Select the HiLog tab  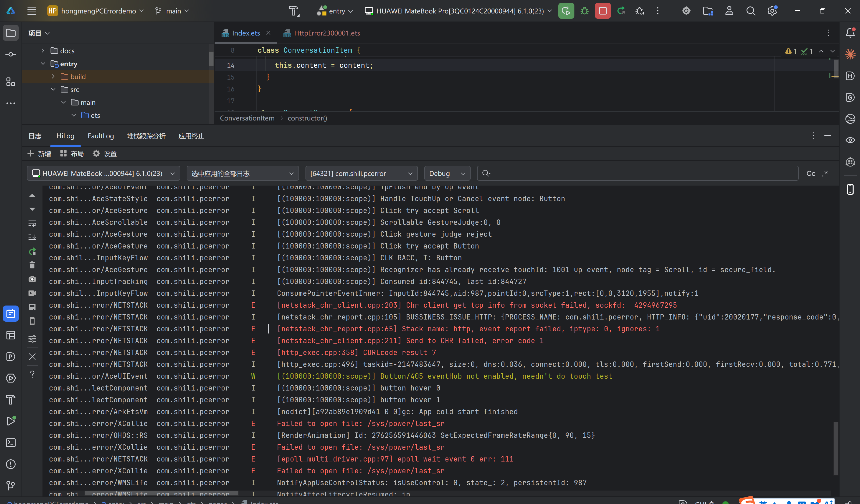[65, 136]
